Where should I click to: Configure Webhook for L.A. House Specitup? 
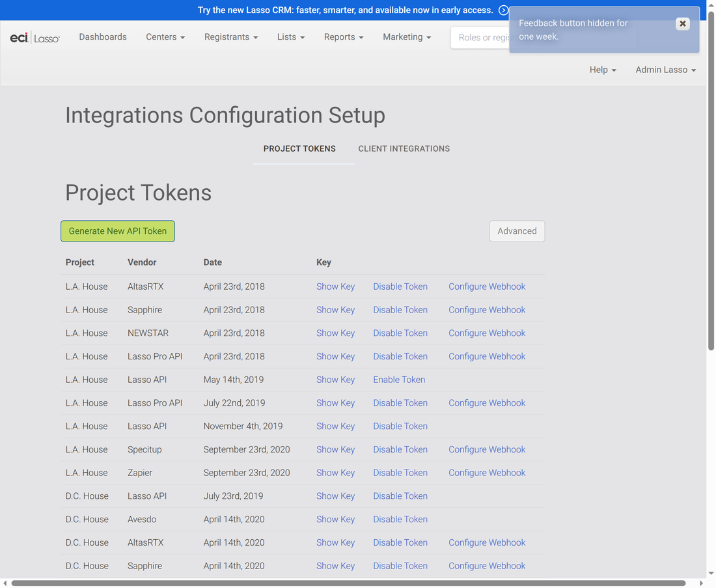487,450
